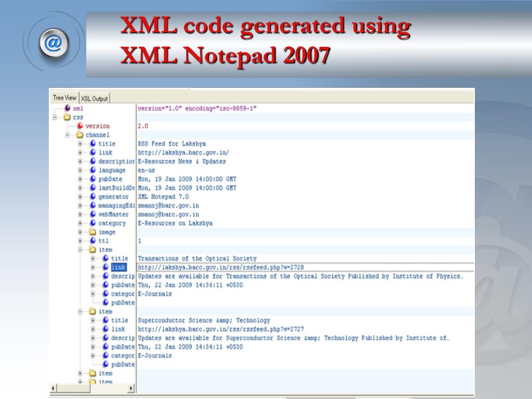
Task: Click the channel folder icon
Action: (x=79, y=135)
